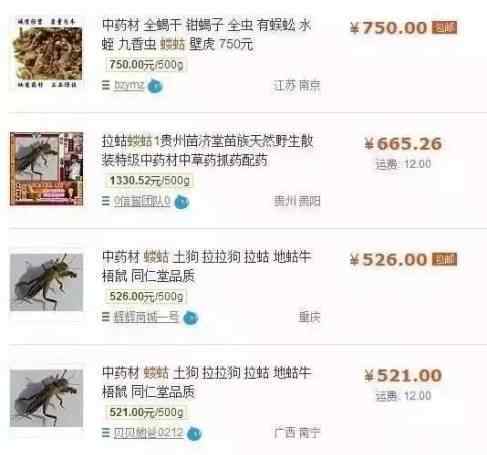Click the three-line seller icon in the 526.00 listing
487x455 pixels.
coord(106,317)
